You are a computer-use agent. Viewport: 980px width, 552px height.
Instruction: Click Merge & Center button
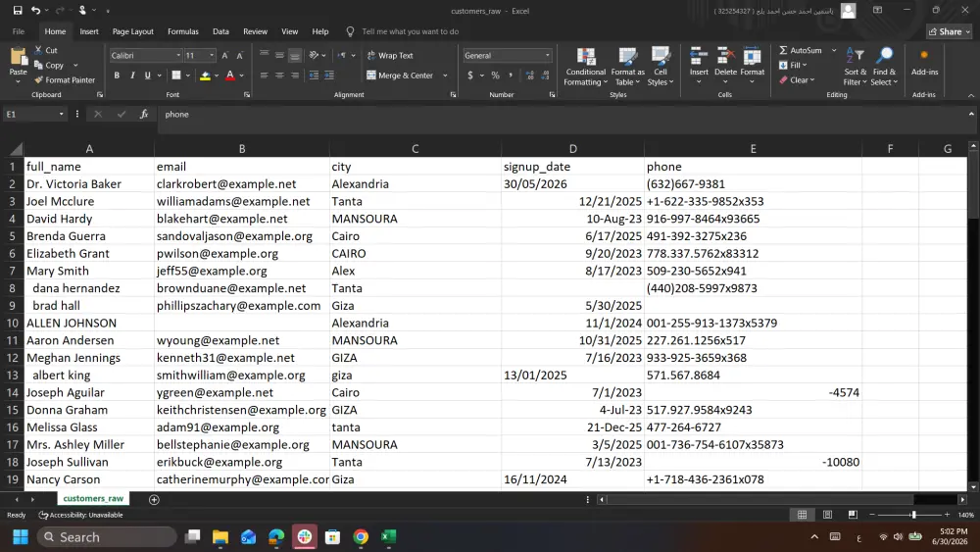point(400,75)
